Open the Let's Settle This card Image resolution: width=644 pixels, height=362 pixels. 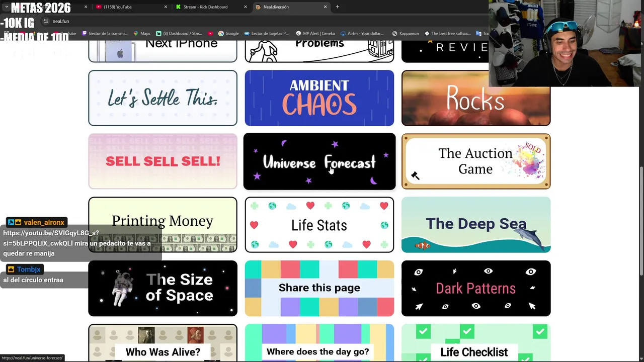click(163, 98)
